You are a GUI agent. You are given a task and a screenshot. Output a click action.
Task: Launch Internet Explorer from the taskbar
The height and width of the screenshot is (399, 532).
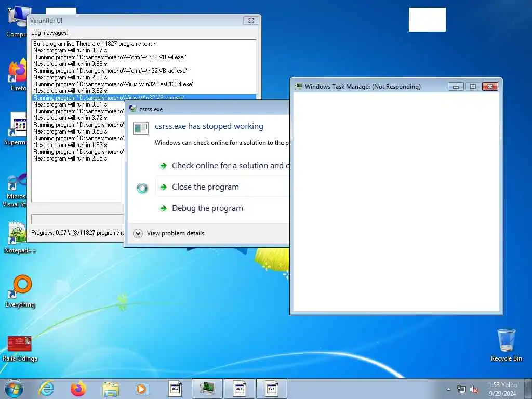46,389
